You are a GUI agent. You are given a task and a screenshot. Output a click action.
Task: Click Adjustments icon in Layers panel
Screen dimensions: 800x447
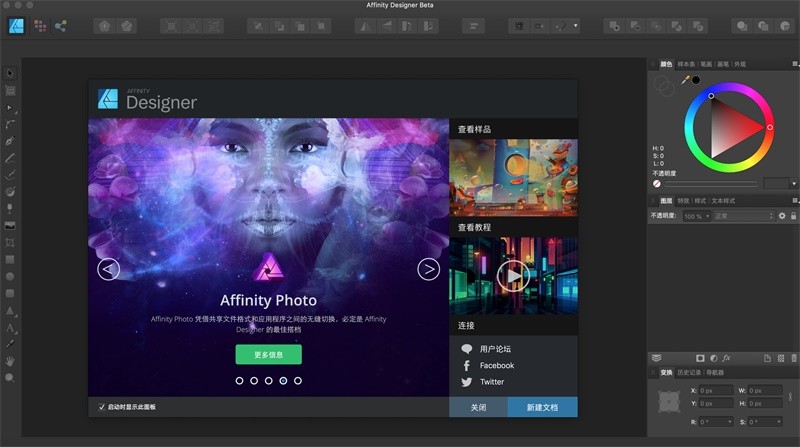[713, 358]
